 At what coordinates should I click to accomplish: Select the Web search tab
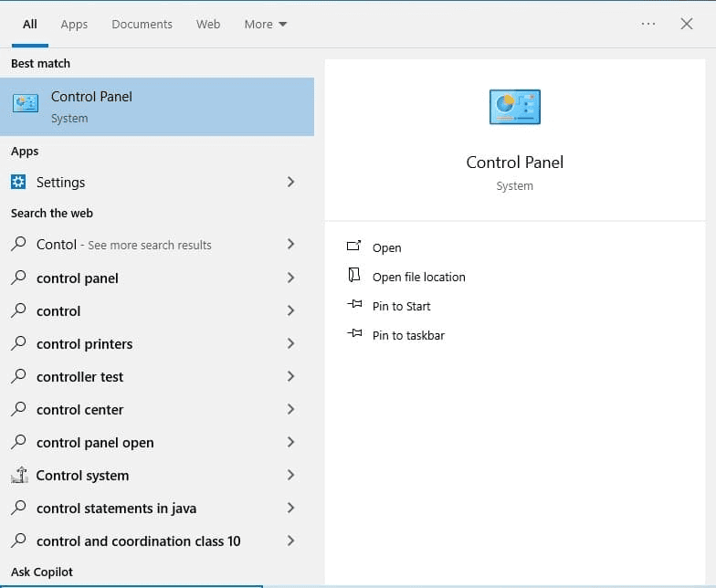(208, 25)
